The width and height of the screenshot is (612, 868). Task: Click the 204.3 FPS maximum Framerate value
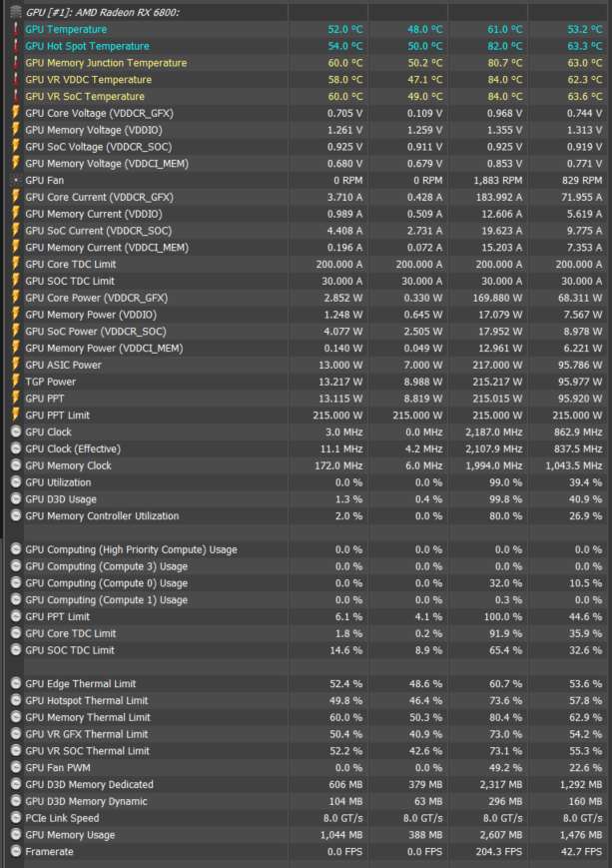(498, 851)
